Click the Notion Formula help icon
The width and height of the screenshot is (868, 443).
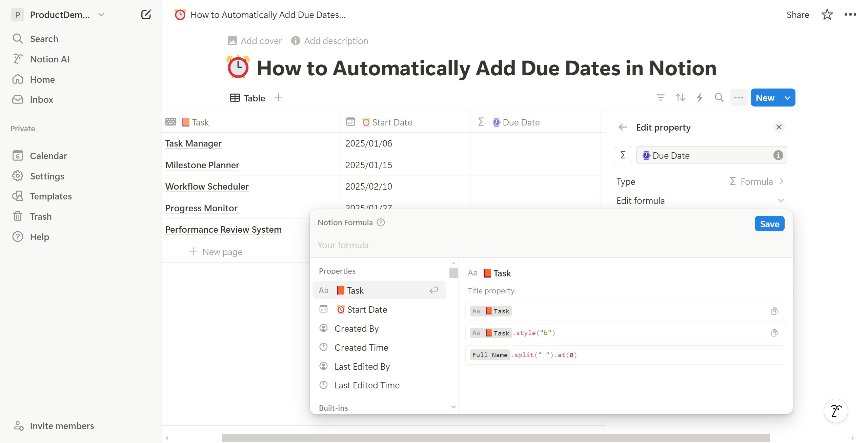[x=381, y=222]
